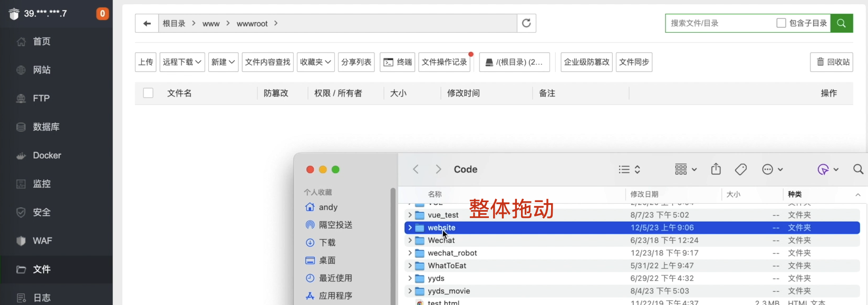The image size is (868, 305).
Task: Enable the 包含子目录 checkbox
Action: (782, 23)
